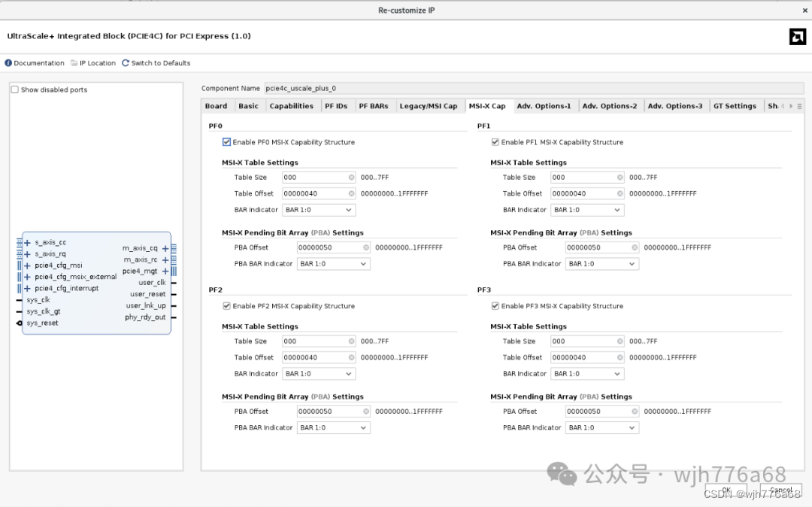Viewport: 812px width, 507px height.
Task: Expand the pcie4_cfg_msix_external port plus icon
Action: [x=28, y=277]
